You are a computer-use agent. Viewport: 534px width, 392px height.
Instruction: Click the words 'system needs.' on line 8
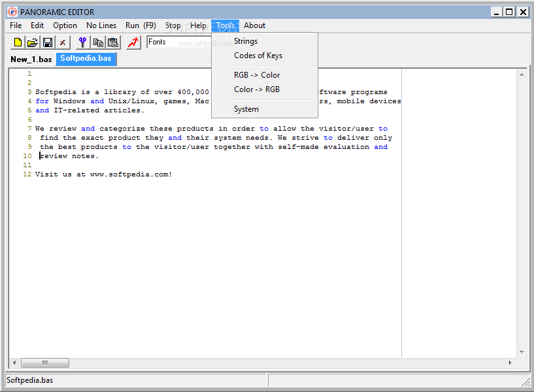click(243, 138)
